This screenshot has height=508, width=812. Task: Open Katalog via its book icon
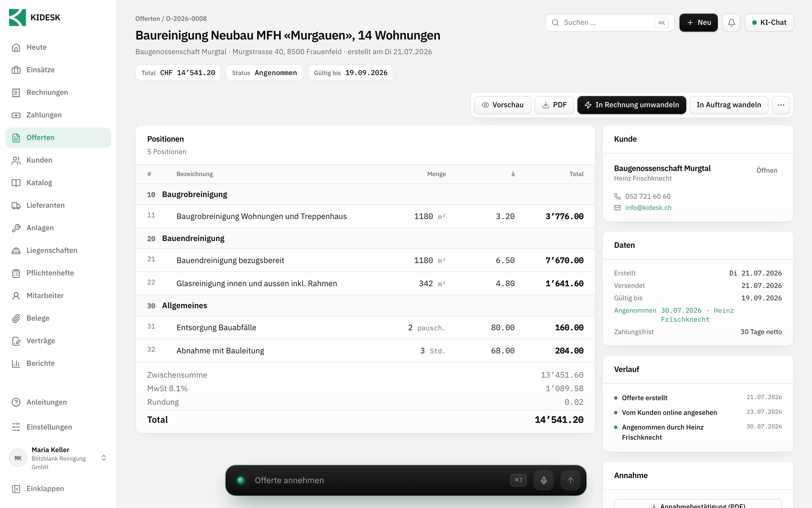[16, 183]
